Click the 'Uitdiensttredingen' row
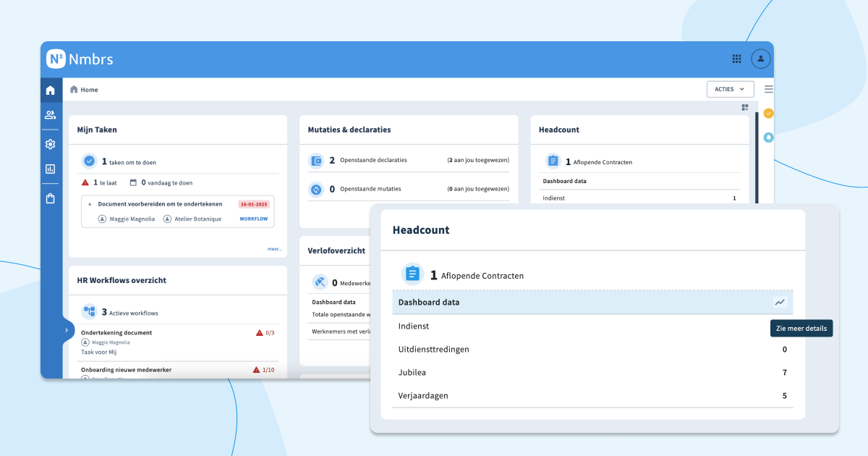Image resolution: width=868 pixels, height=456 pixels. point(592,350)
